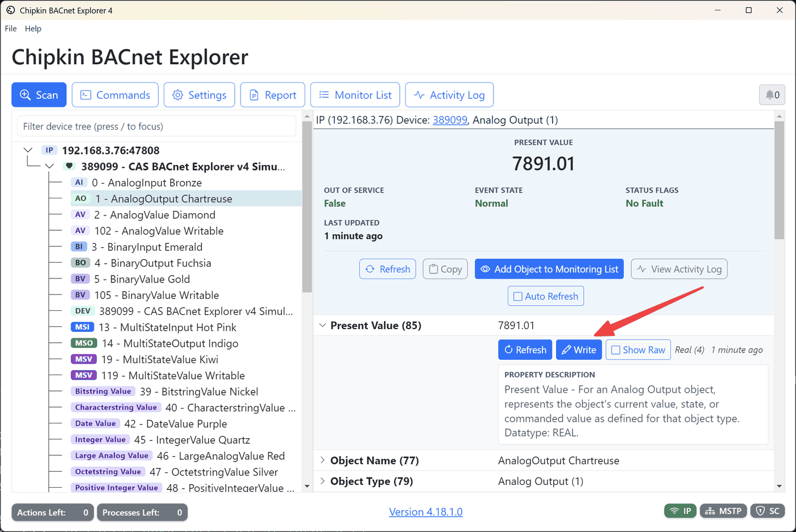The width and height of the screenshot is (796, 532).
Task: Click AV badge of AnalogValue Writable
Action: point(80,231)
